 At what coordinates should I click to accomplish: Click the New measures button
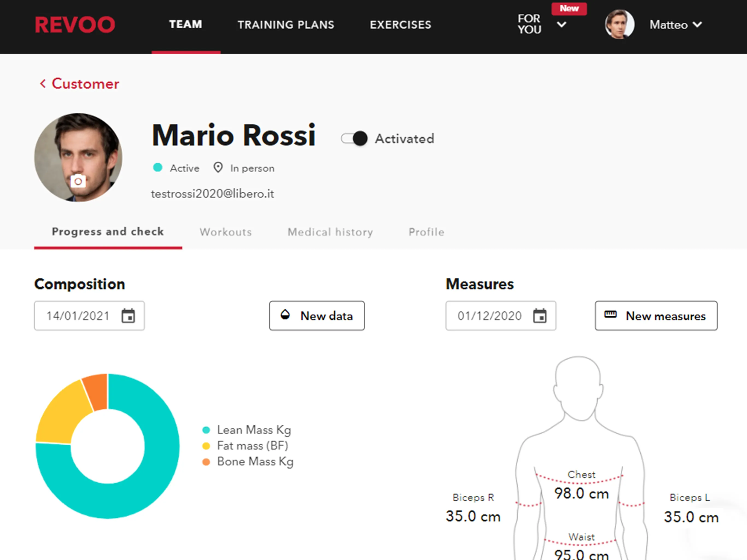[654, 316]
